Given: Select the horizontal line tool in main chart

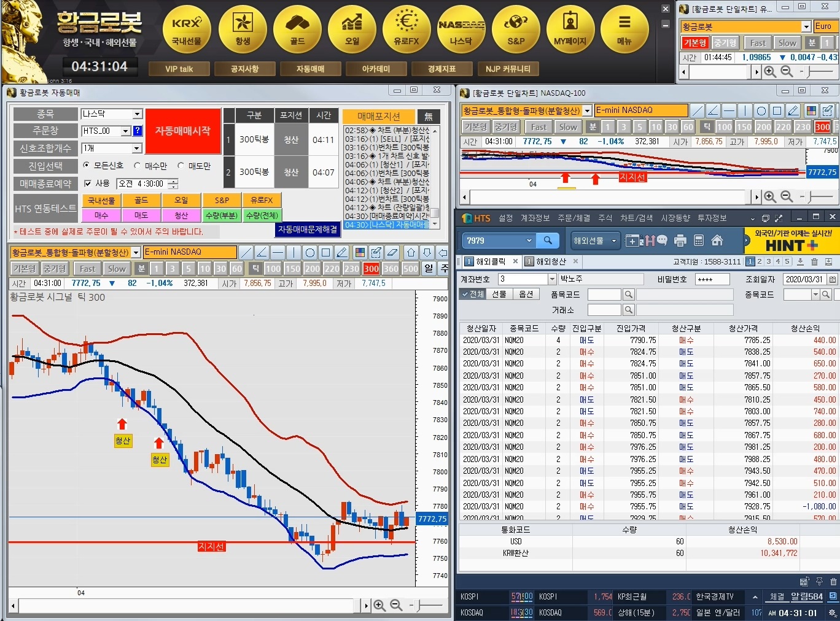Looking at the screenshot, I should (x=278, y=252).
